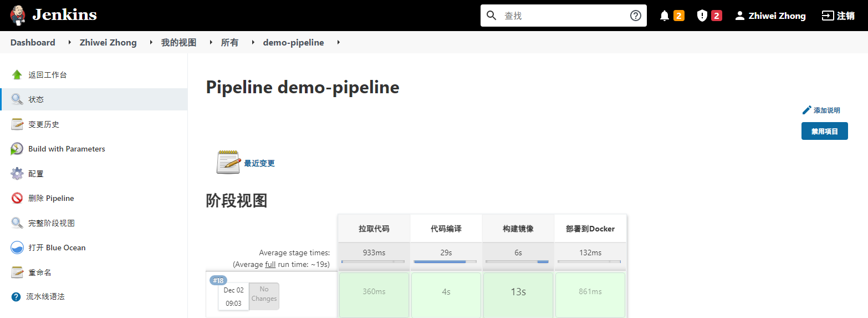
Task: Open build #18 badge
Action: (x=218, y=280)
